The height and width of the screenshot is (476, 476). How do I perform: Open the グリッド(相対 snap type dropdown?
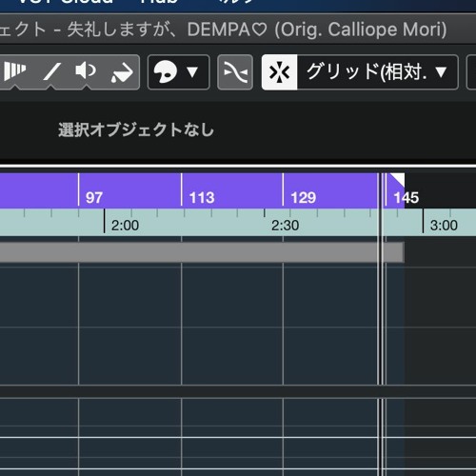(x=378, y=72)
